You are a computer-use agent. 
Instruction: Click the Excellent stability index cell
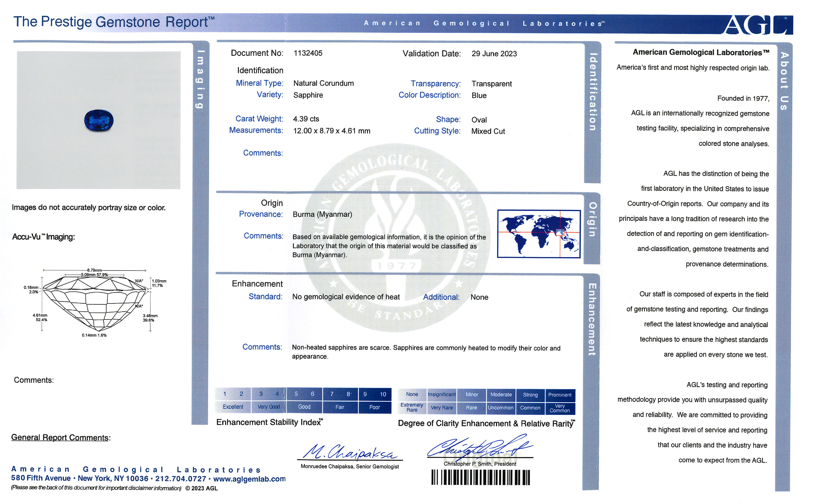pyautogui.click(x=233, y=407)
